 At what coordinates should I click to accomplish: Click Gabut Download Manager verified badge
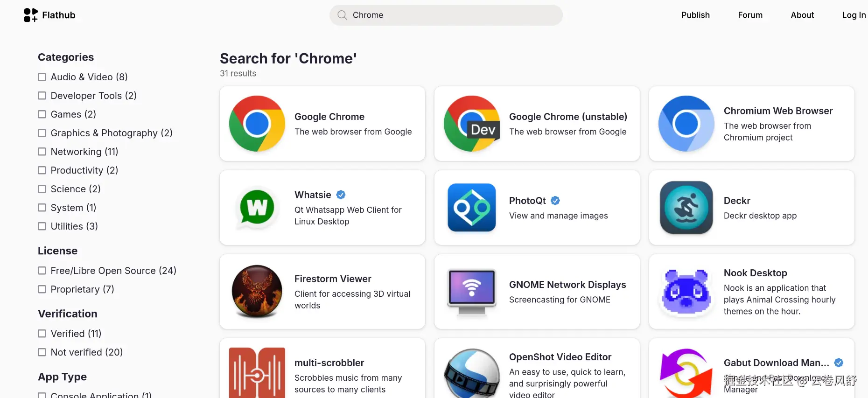pyautogui.click(x=839, y=363)
